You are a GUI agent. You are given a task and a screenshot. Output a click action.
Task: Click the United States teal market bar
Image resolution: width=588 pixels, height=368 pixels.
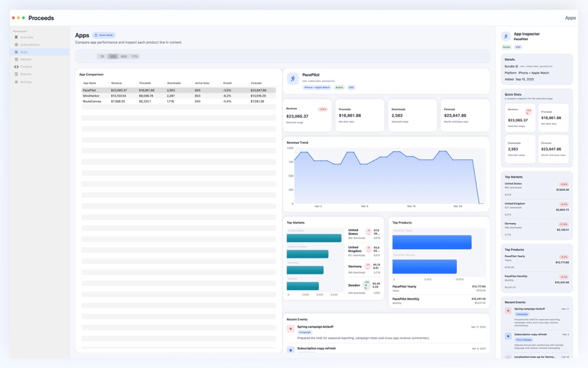[314, 238]
